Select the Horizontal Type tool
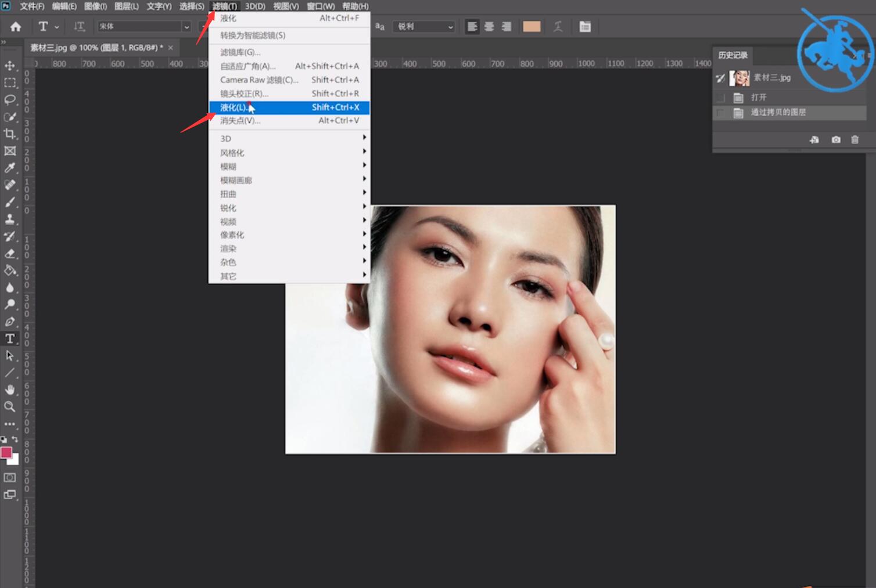This screenshot has width=876, height=588. [10, 338]
